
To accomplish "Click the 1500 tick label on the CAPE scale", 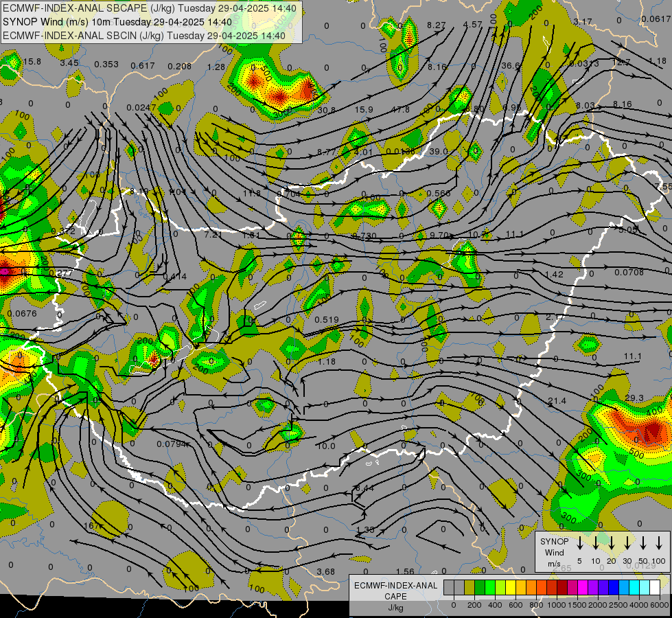I will click(x=577, y=605).
